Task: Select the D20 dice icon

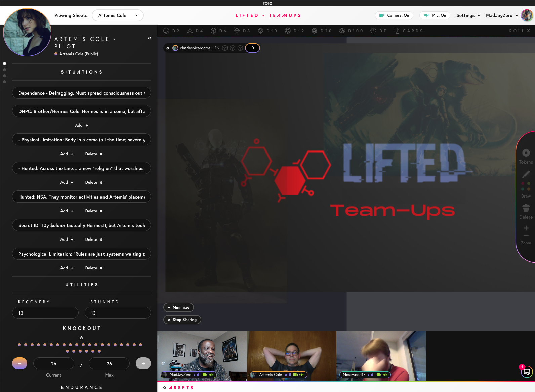Action: coord(315,31)
